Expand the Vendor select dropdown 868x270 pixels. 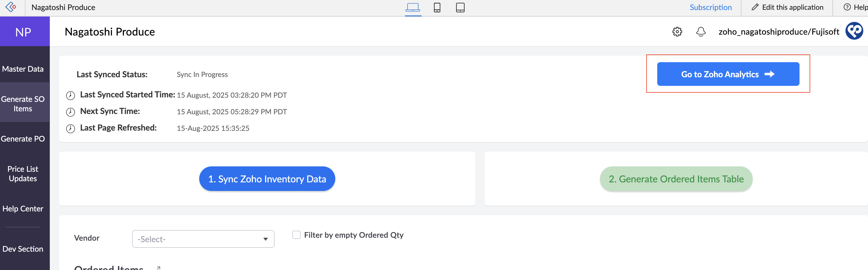pyautogui.click(x=203, y=239)
